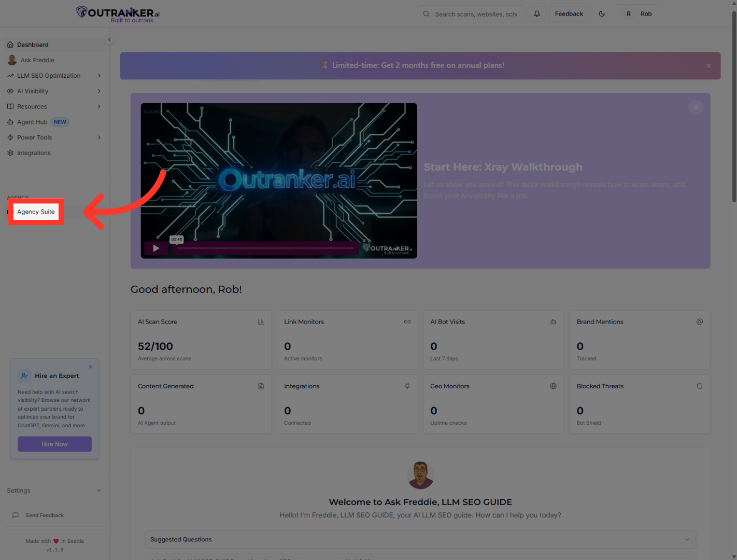
Task: Click the Geo Monitors globe icon
Action: point(554,386)
